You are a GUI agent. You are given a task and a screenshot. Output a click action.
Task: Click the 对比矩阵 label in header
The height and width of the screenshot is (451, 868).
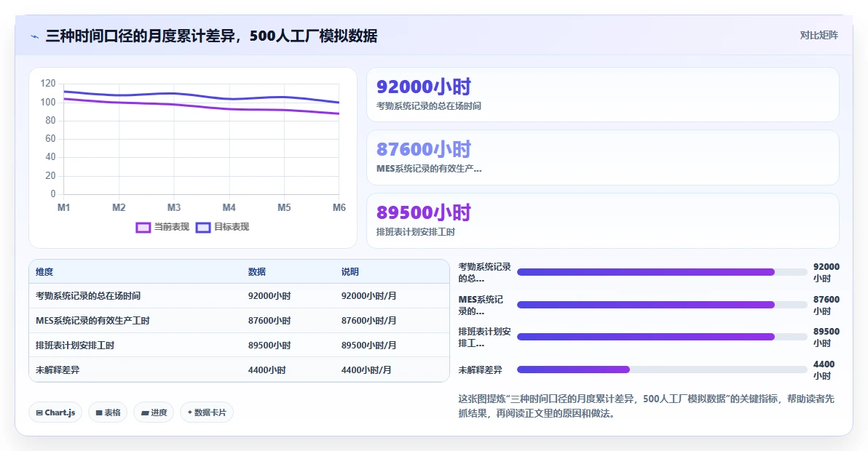click(x=818, y=36)
